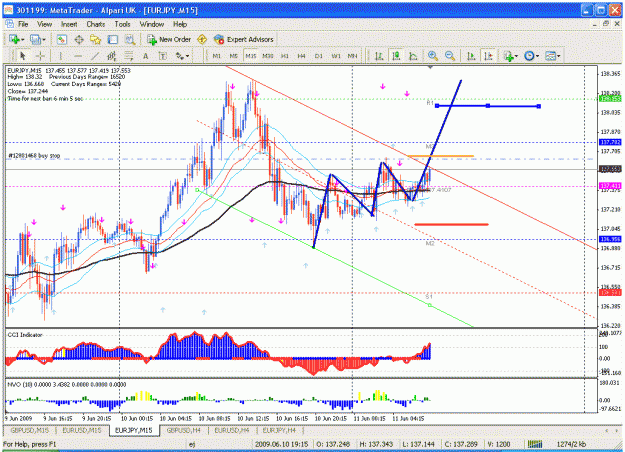Zoom out on the chart
Viewport: 625px width, 452px height.
[x=450, y=56]
